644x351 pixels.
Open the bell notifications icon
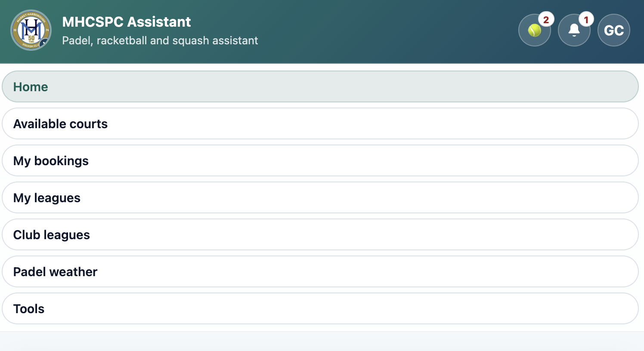pos(574,30)
